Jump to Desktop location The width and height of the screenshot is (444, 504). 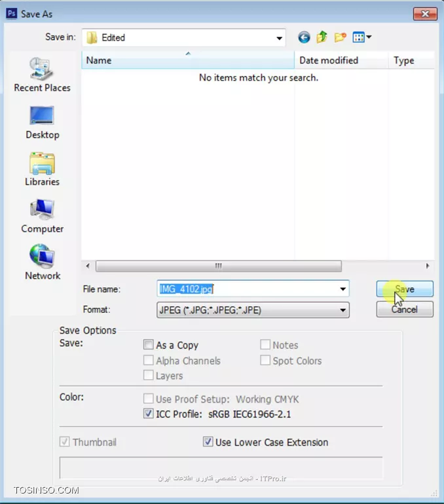coord(42,122)
